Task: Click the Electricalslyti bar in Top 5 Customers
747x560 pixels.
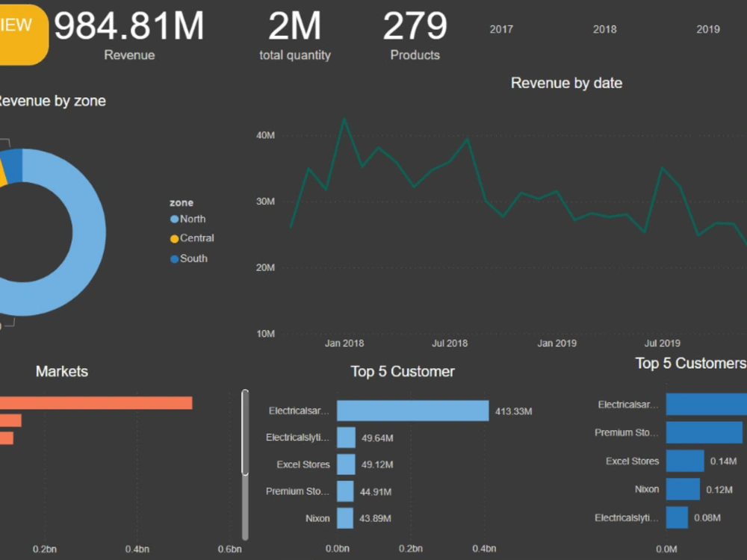Action: point(678,517)
